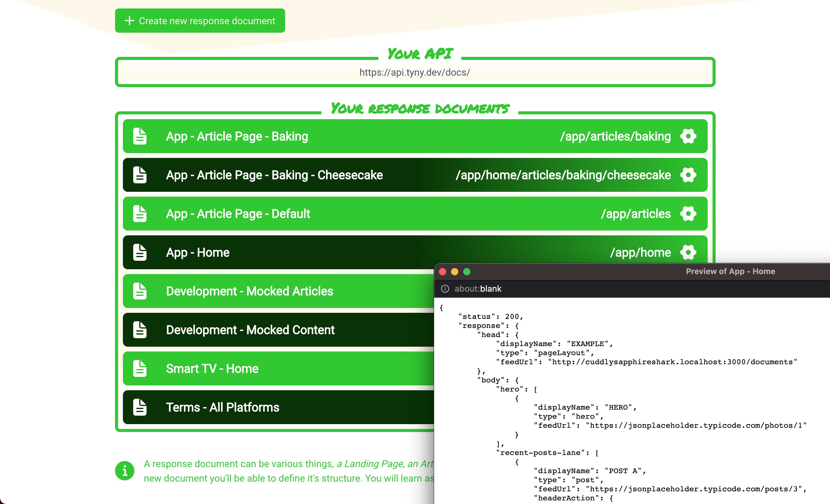The width and height of the screenshot is (830, 504).
Task: Click document icon of App - Home row
Action: tap(140, 253)
